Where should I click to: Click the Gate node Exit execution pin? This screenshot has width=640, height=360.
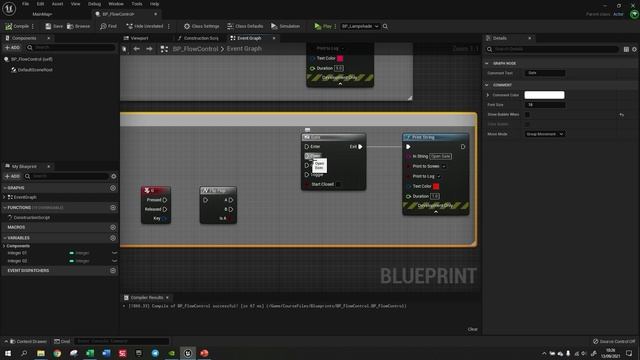point(360,147)
